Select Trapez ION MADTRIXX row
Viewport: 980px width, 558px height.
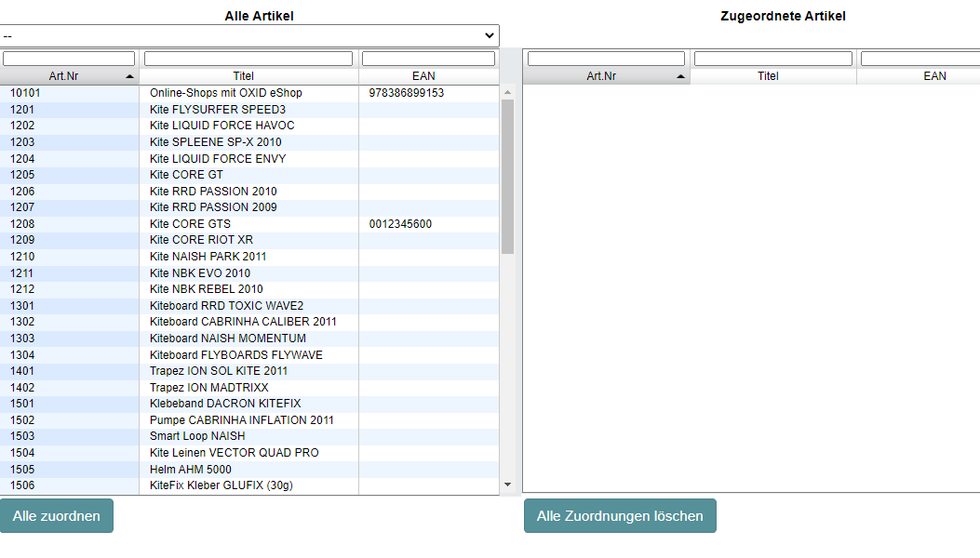[249, 388]
